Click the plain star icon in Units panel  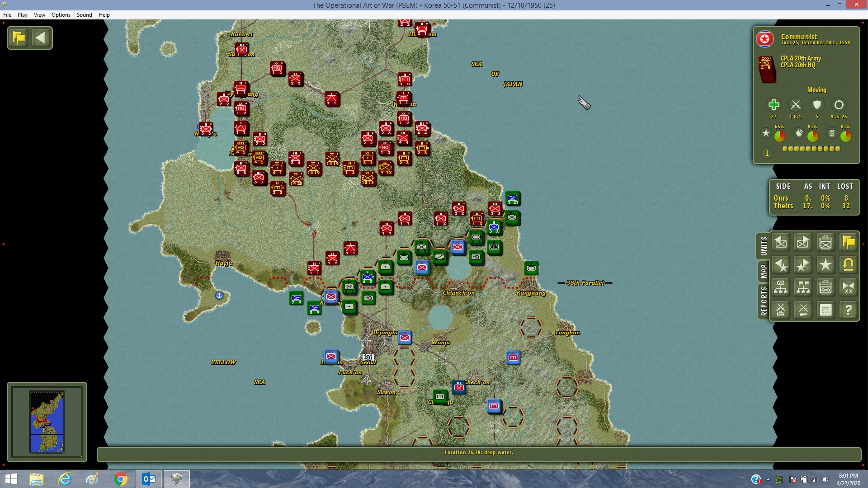pyautogui.click(x=826, y=265)
